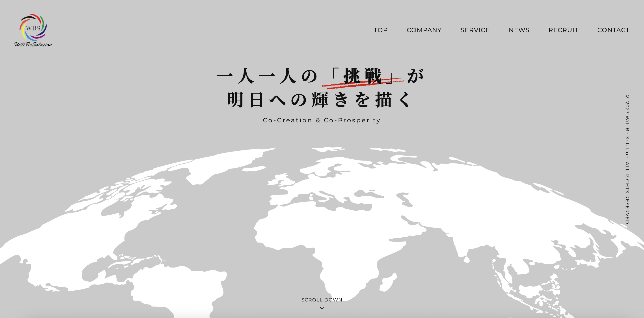Go to the COMPANY page
The image size is (644, 318).
click(x=424, y=30)
